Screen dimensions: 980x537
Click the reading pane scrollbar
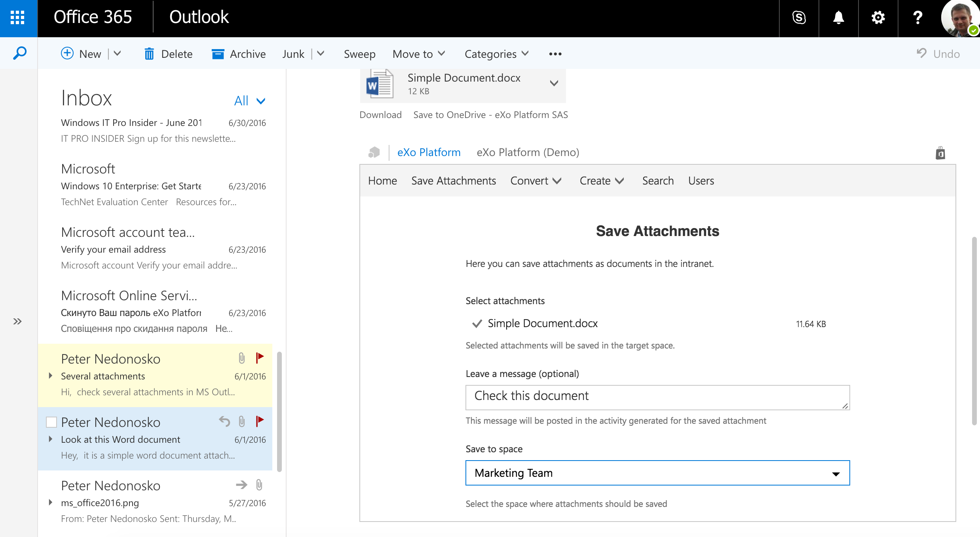974,331
